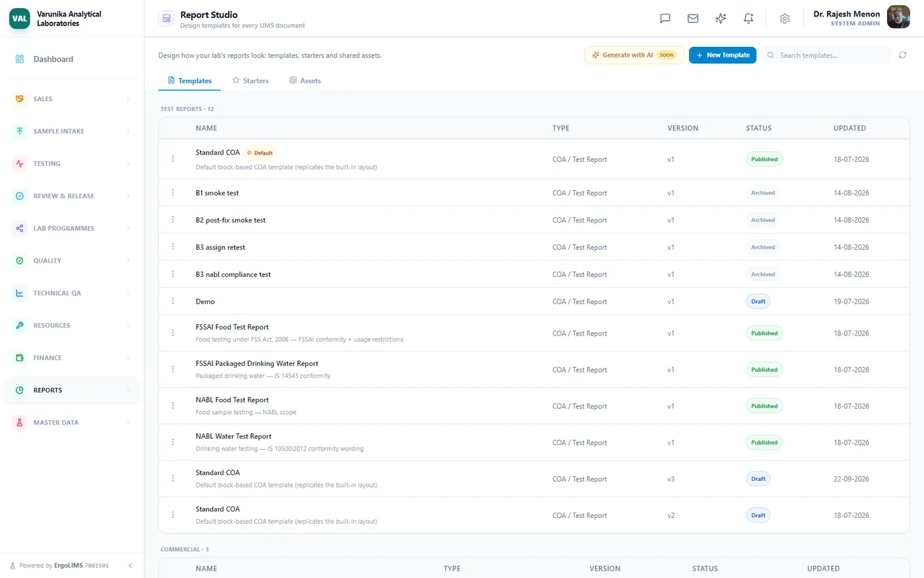Open row menu for FSSAI Food Test Report
Image resolution: width=924 pixels, height=578 pixels.
173,333
